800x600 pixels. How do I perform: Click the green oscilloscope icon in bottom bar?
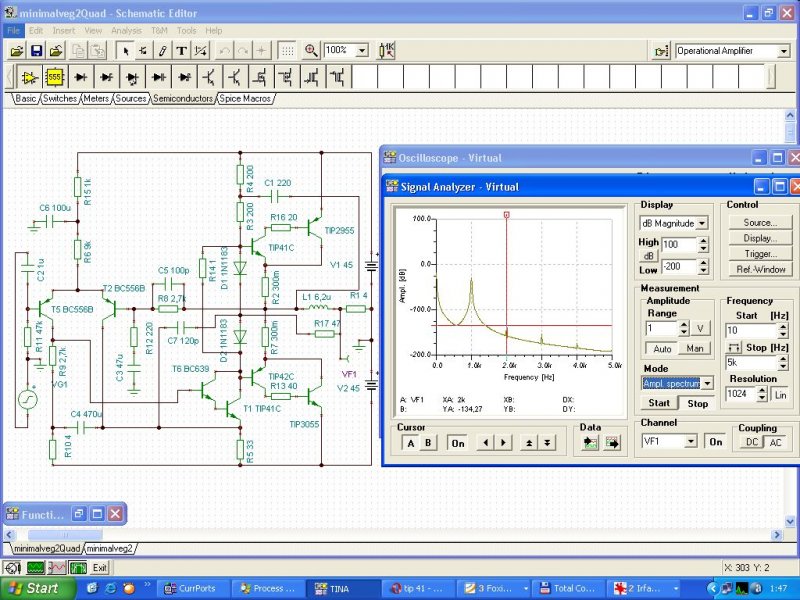pos(35,567)
